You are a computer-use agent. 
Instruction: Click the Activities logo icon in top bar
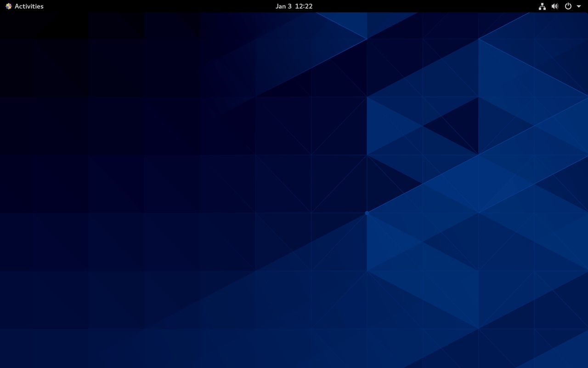[8, 6]
